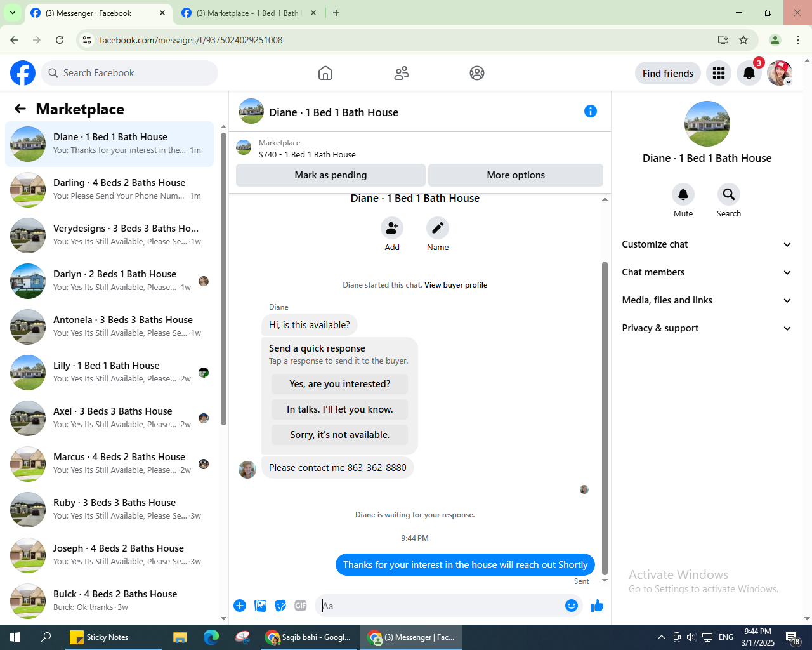Open the Friends icon in top navigation
Image resolution: width=812 pixels, height=650 pixels.
[x=402, y=73]
